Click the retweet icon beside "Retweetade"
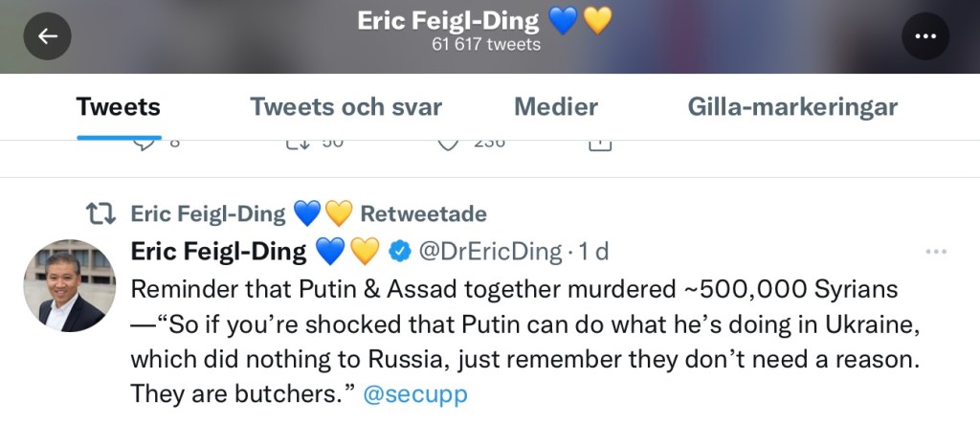Screen dimensions: 980x424 click(x=102, y=212)
